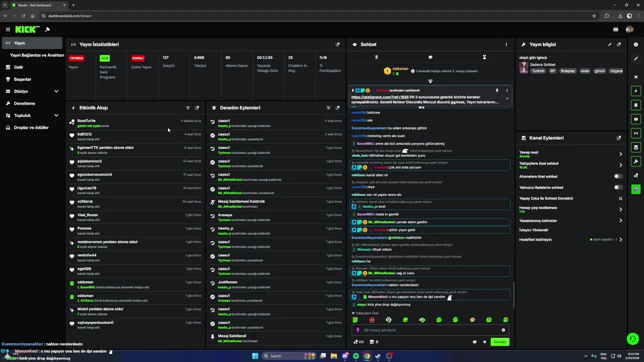The height and width of the screenshot is (362, 644).
Task: Click the Windows Start button
Action: pos(255,356)
